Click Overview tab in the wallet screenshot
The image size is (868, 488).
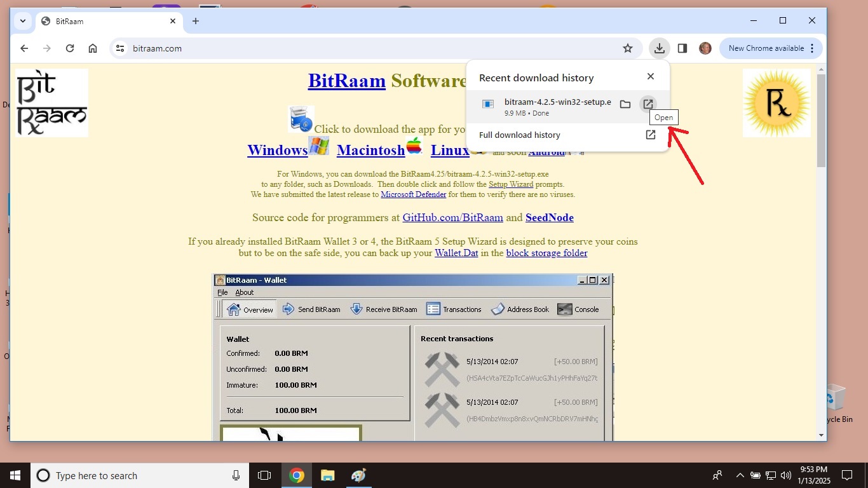coord(250,309)
